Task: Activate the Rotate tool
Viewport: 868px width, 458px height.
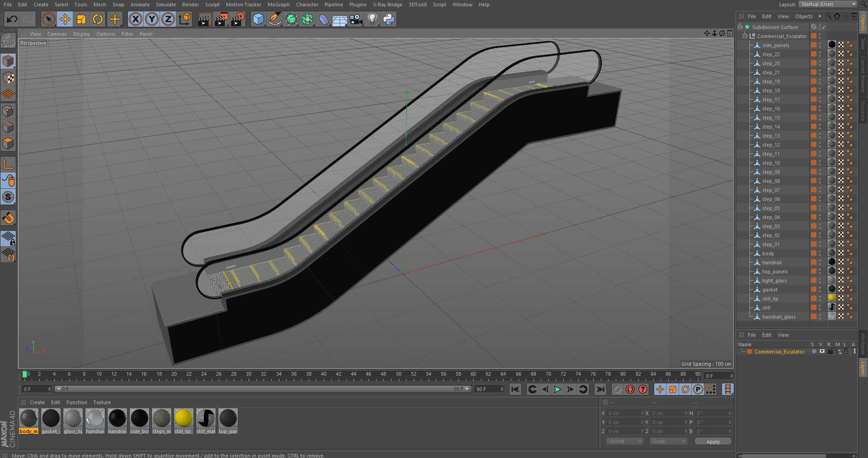Action: pyautogui.click(x=98, y=19)
